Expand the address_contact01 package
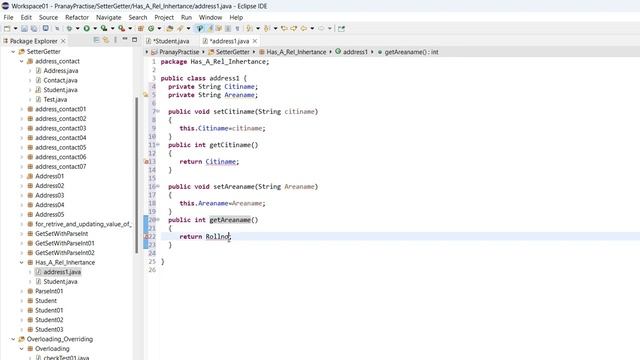 [x=22, y=109]
